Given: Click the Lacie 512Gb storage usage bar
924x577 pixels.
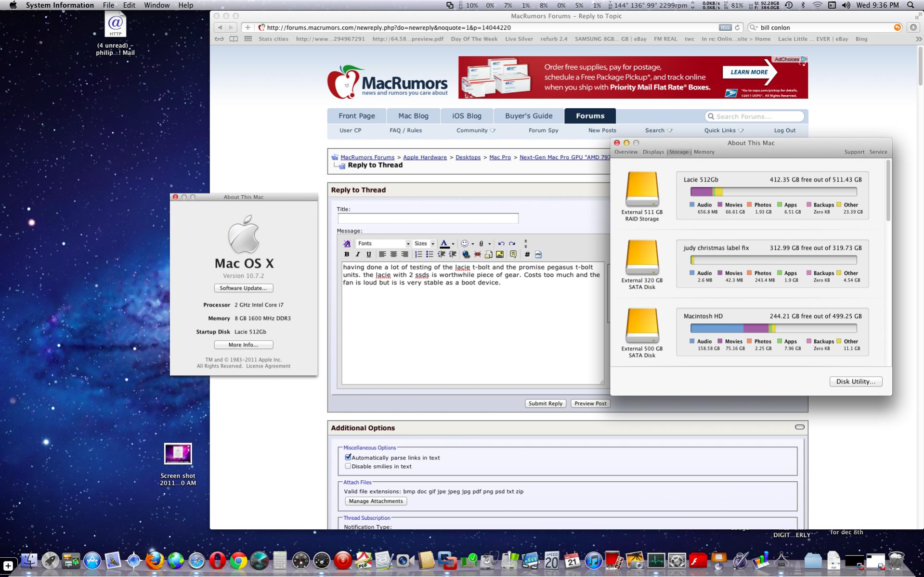Looking at the screenshot, I should (x=773, y=192).
